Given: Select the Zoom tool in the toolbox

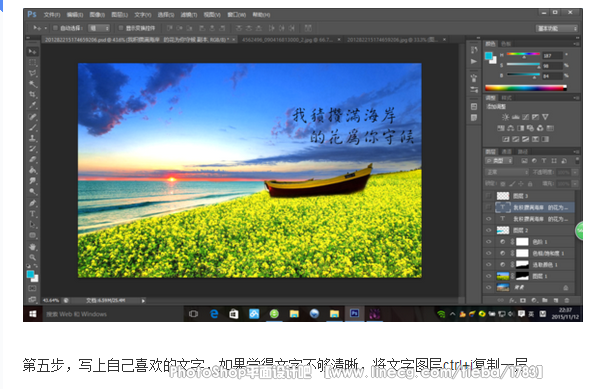Looking at the screenshot, I should 33,257.
